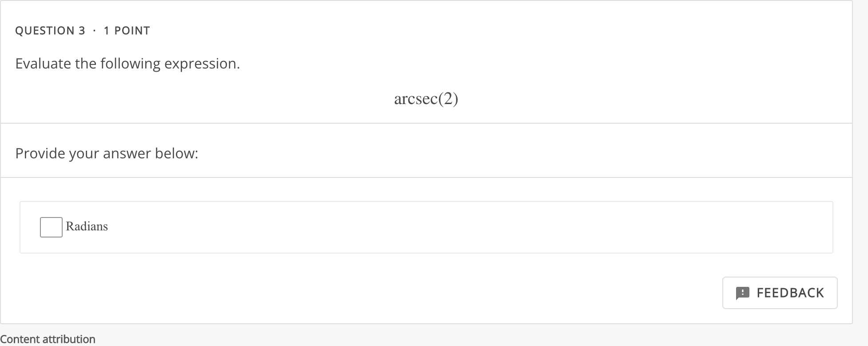Select the arcsec(2) expression text
Viewport: 868px width, 346px height.
(x=426, y=99)
